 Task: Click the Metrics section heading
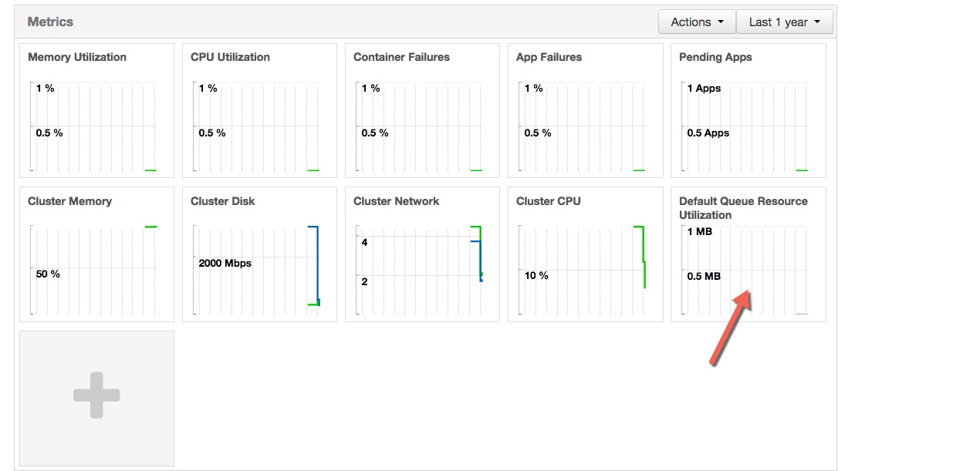49,22
